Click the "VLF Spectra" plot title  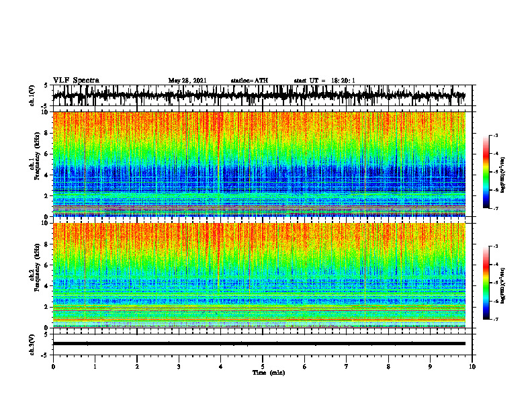(x=76, y=80)
